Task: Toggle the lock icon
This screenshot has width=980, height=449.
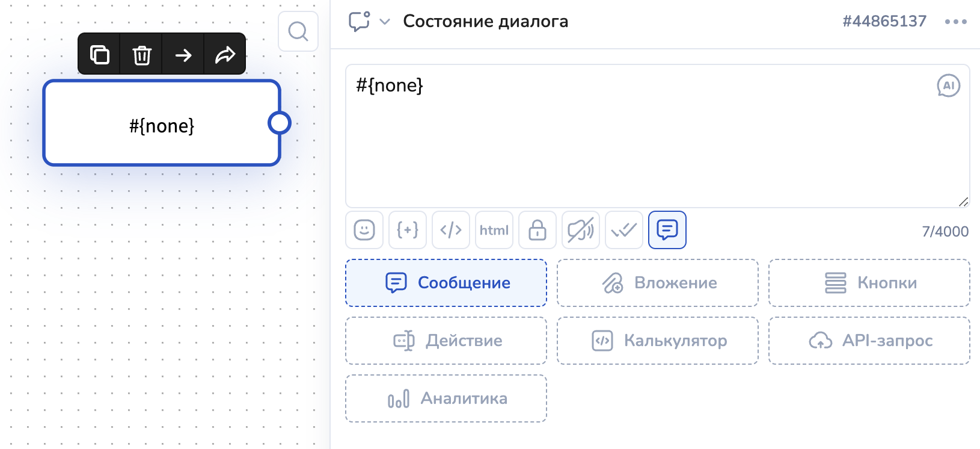Action: [537, 230]
